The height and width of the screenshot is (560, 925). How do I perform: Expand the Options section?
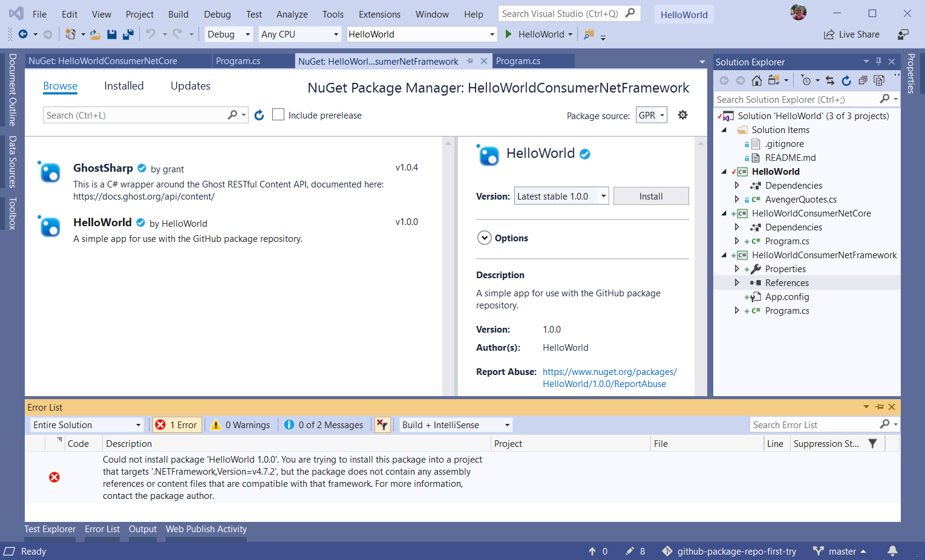pyautogui.click(x=484, y=238)
